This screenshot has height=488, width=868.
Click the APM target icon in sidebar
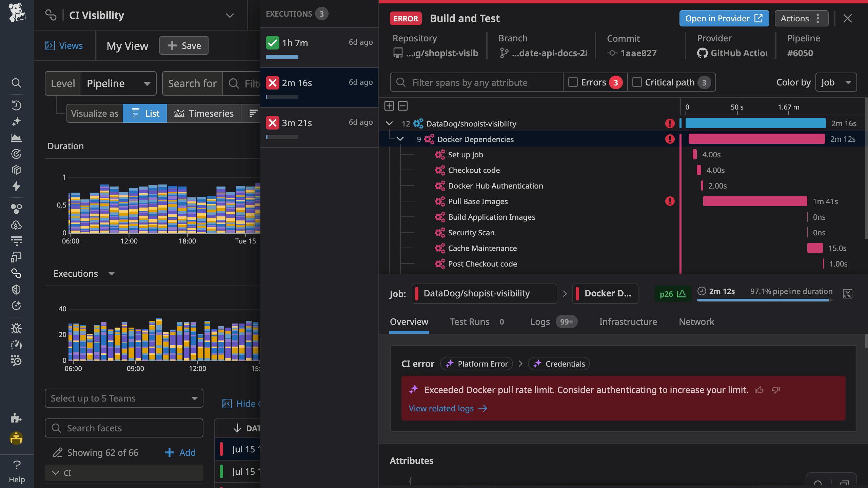(x=16, y=154)
